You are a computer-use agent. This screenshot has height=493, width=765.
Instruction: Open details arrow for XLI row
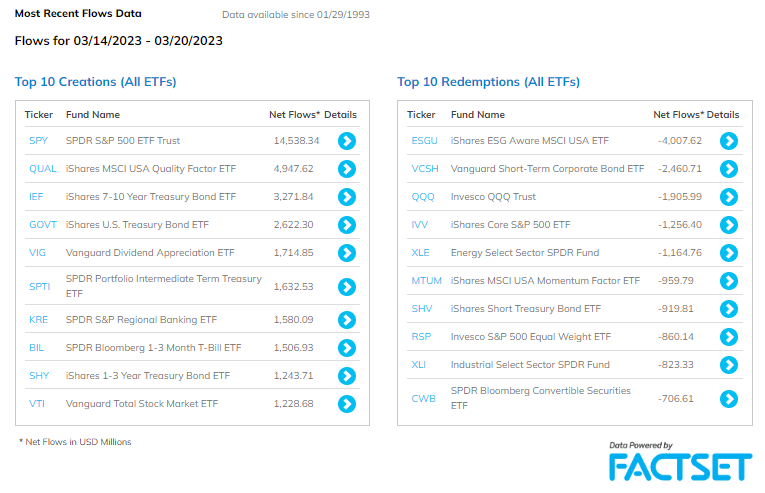[729, 365]
